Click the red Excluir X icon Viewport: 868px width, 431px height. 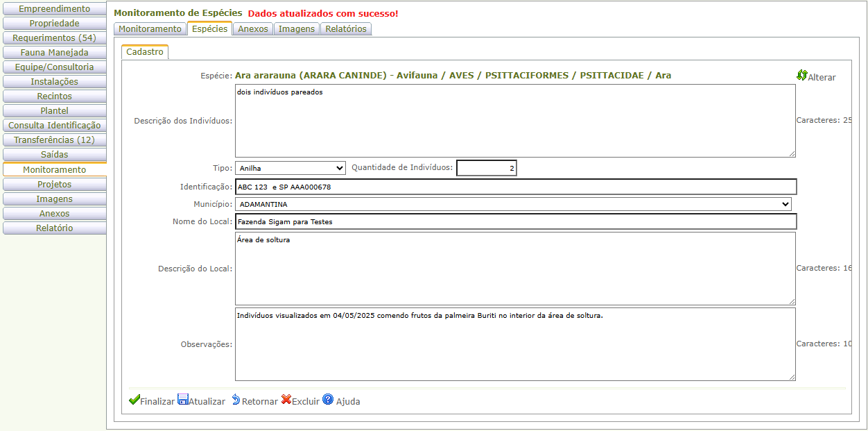286,400
